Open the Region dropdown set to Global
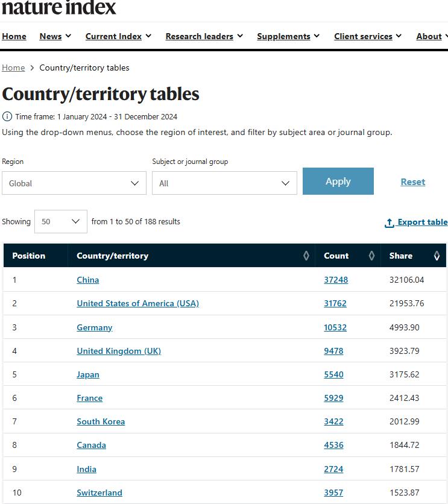Image resolution: width=448 pixels, height=504 pixels. click(x=74, y=183)
